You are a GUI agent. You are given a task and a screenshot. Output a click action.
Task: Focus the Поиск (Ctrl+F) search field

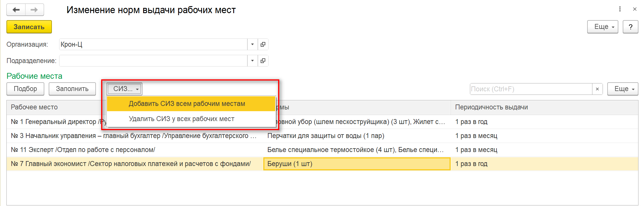pyautogui.click(x=531, y=89)
